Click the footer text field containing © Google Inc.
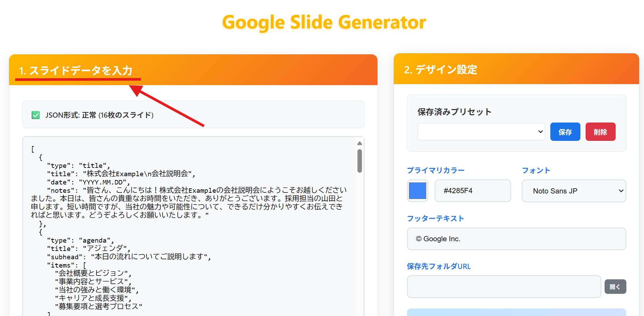The image size is (644, 316). pos(516,239)
